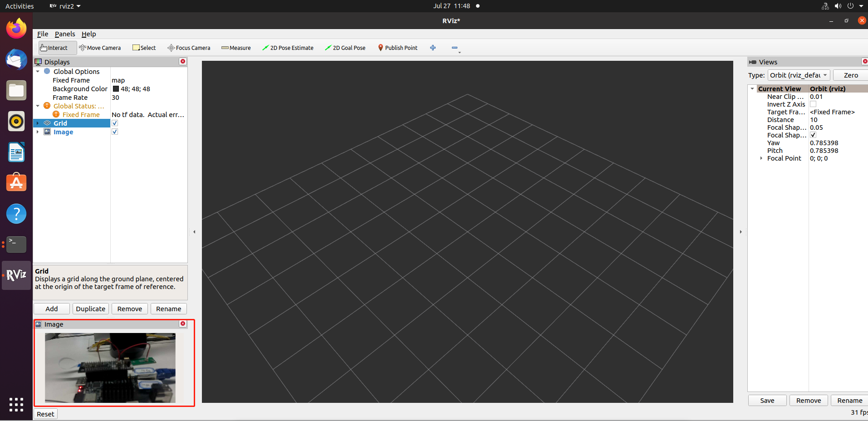Open the volume icon in top bar
868x421 pixels.
(x=838, y=6)
